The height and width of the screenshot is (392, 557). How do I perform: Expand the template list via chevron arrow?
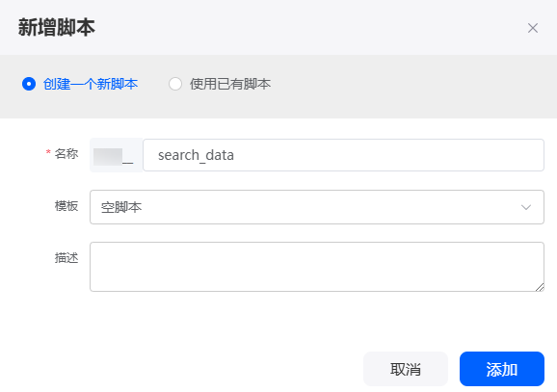526,207
